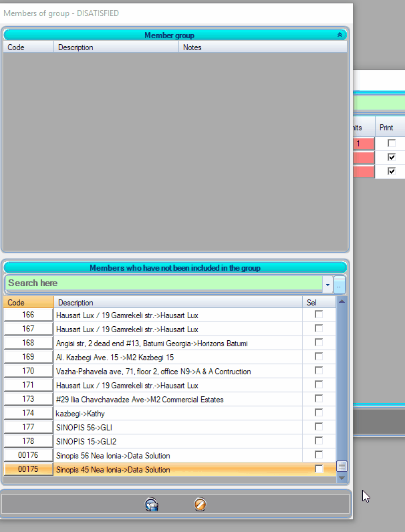Image resolution: width=405 pixels, height=532 pixels.
Task: Open the Search here dropdown arrow
Action: point(327,284)
